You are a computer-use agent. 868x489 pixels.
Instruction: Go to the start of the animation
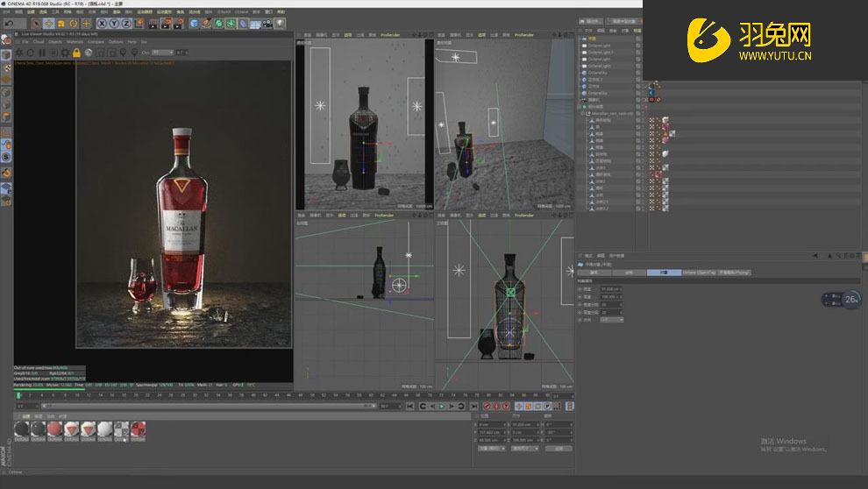click(409, 407)
